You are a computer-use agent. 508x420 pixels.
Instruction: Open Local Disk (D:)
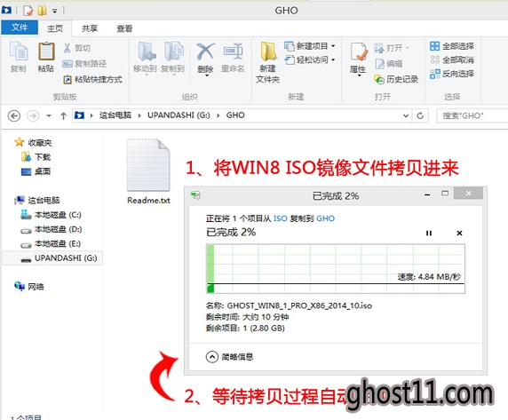(51, 229)
